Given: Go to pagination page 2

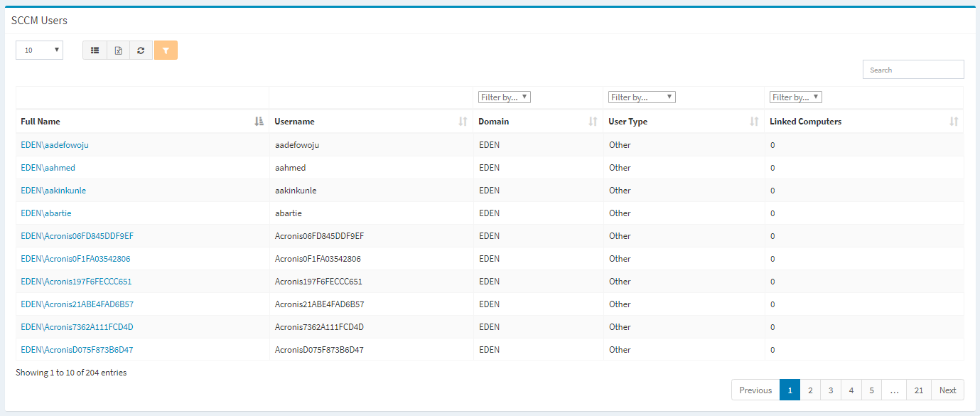Looking at the screenshot, I should coord(810,390).
